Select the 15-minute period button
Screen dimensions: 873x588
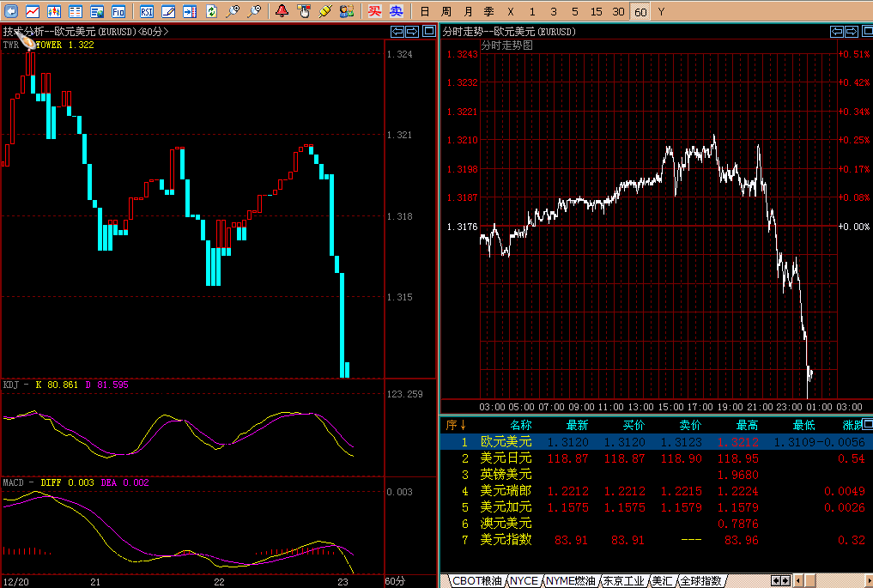596,11
